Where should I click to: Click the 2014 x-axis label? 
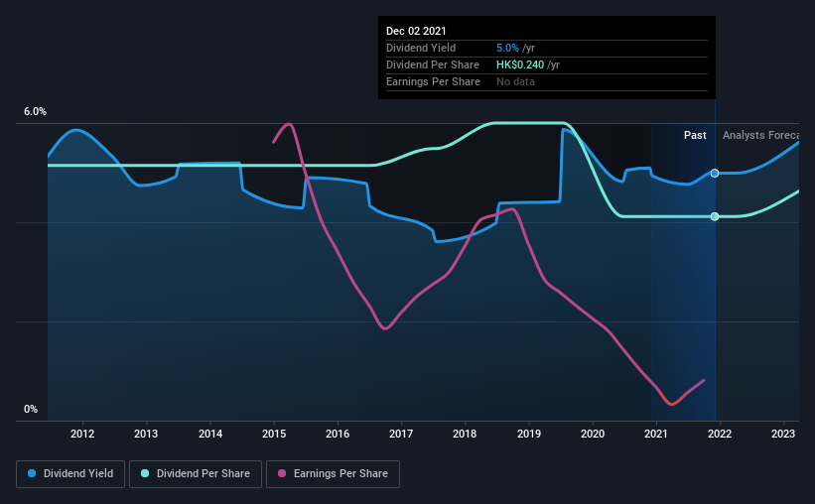[x=210, y=434]
